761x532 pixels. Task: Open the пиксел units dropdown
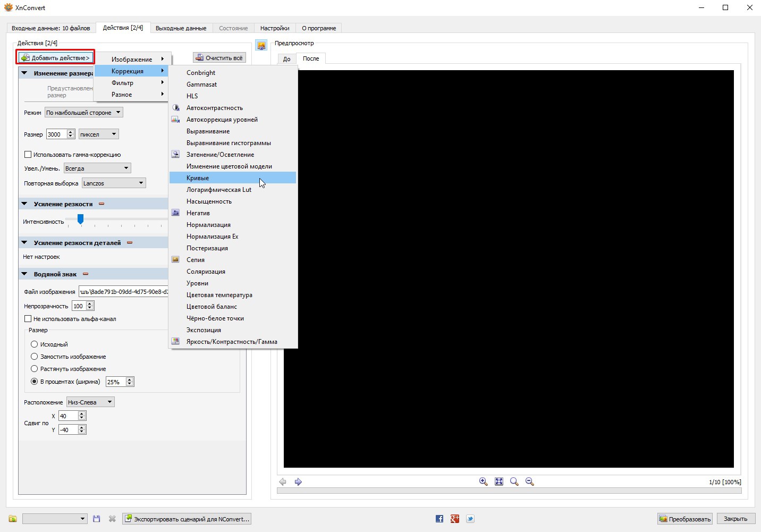point(98,134)
